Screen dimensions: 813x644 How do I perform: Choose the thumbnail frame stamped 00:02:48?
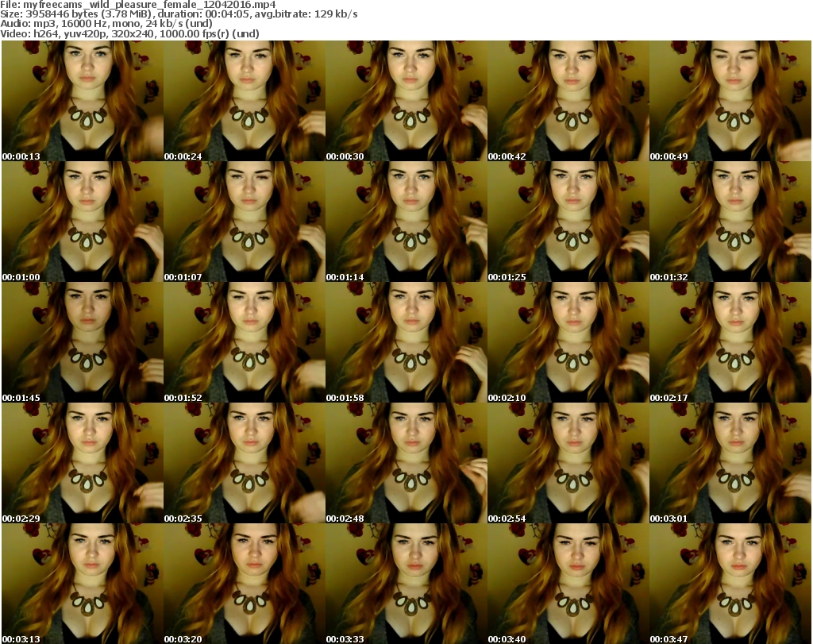[x=406, y=463]
